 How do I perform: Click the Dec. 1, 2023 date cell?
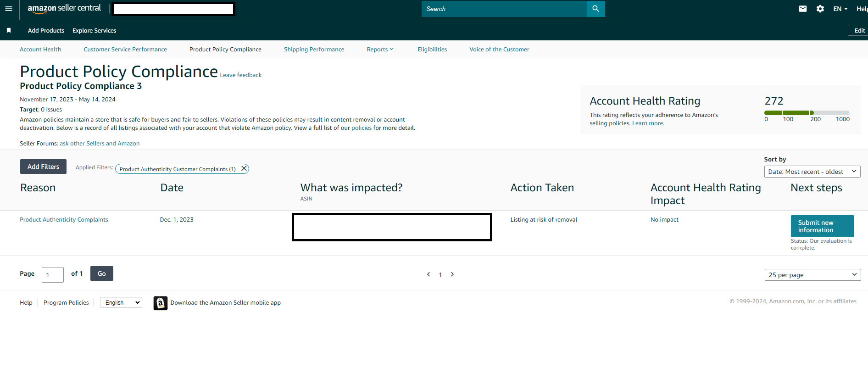(177, 220)
